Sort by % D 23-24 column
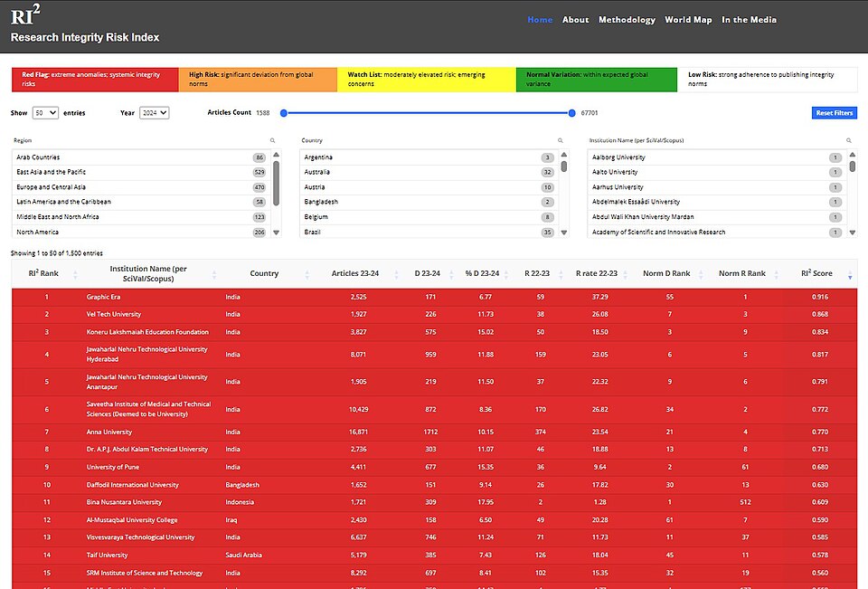 [x=482, y=274]
